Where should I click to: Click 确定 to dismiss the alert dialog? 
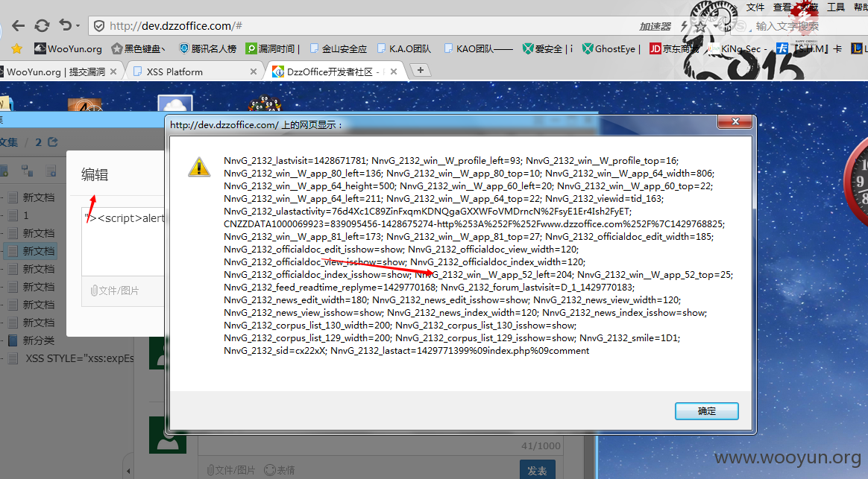click(x=707, y=411)
